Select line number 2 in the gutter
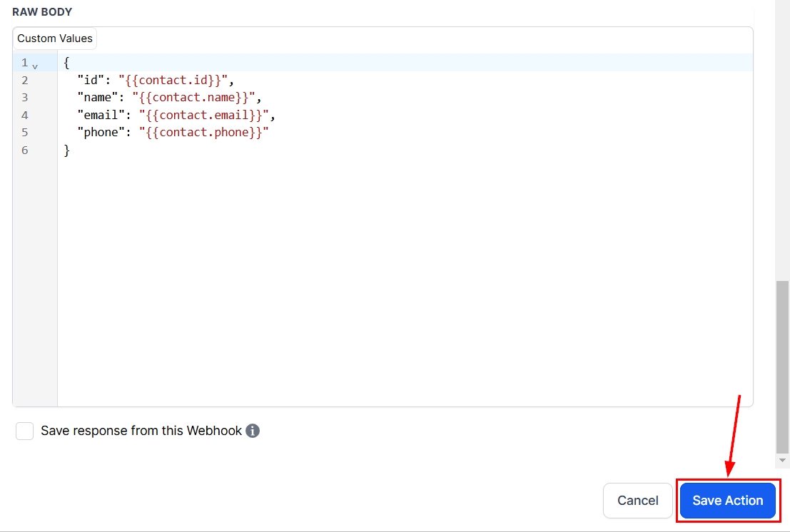The image size is (790, 532). coord(25,80)
